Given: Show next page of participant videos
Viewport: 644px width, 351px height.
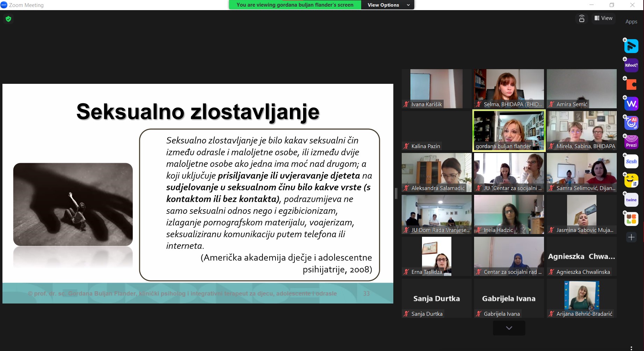Looking at the screenshot, I should pos(509,328).
